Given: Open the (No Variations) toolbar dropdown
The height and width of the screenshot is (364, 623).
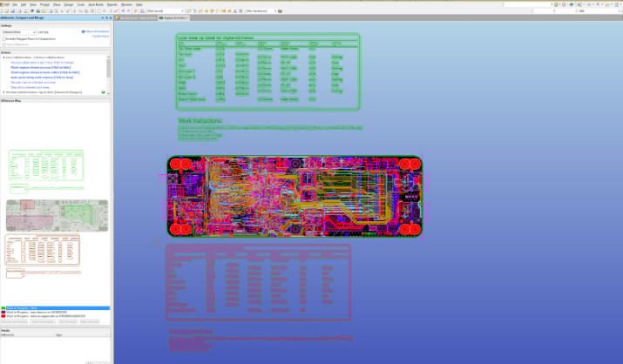Looking at the screenshot, I should 261,11.
